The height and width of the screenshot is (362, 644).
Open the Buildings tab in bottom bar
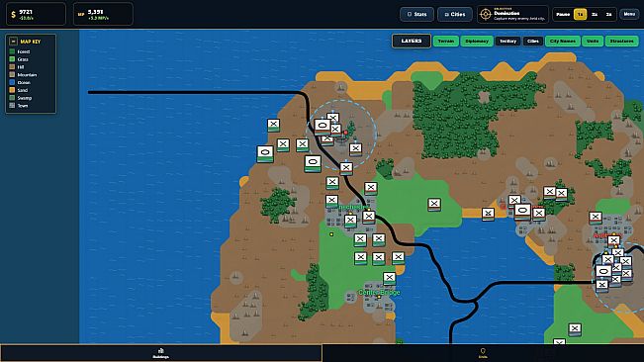click(x=160, y=353)
